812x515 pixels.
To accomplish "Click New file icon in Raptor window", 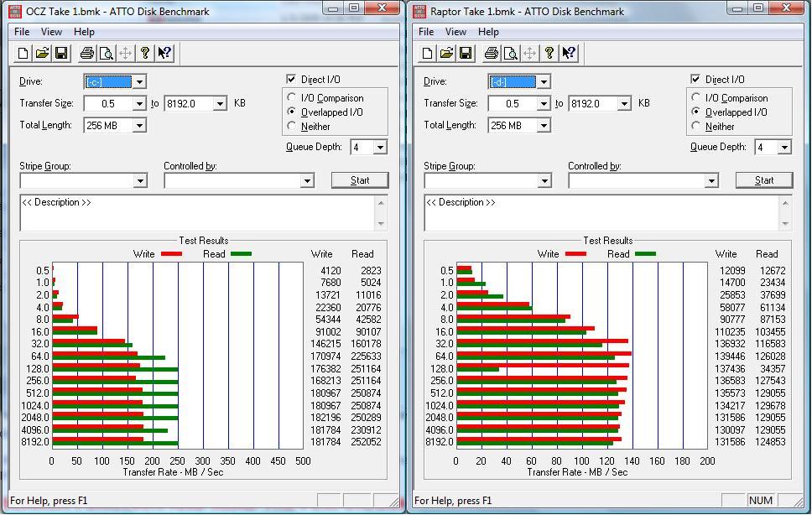I will point(428,54).
